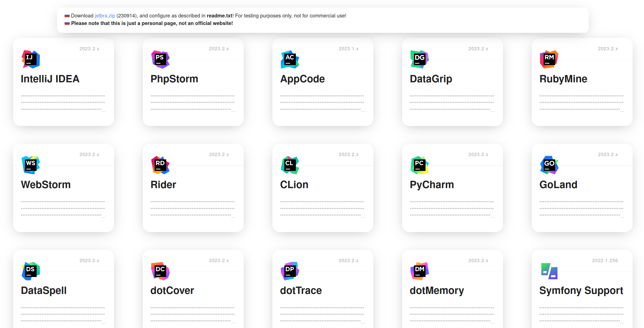Click the dotTrace card title
Image resolution: width=644 pixels, height=328 pixels.
pos(301,290)
